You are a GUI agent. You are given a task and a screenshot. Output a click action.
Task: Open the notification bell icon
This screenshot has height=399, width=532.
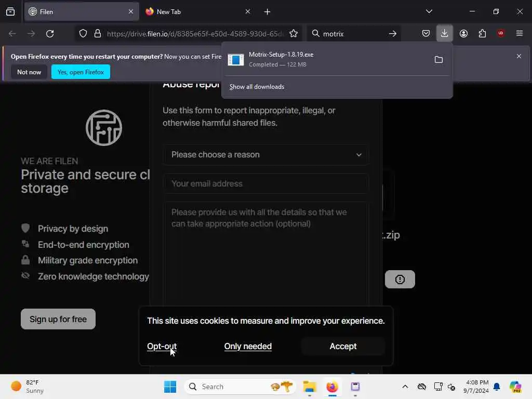497,387
